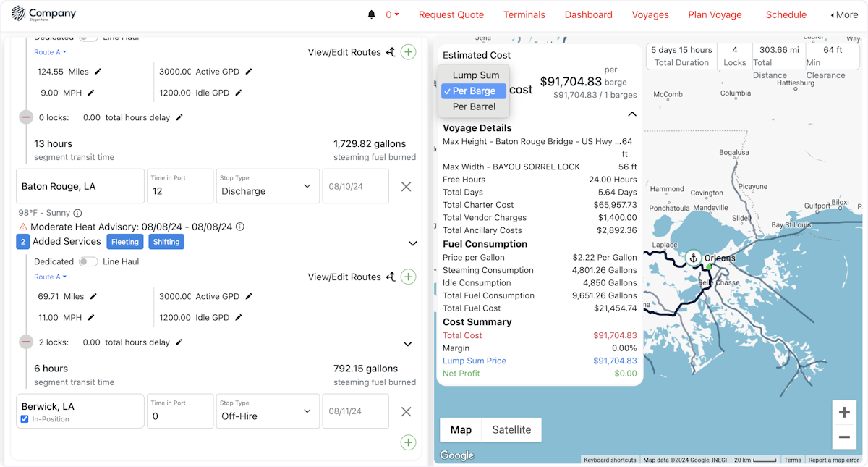Collapse the Voyage Details panel with its chevron
Screen dimensions: 868x467
631,114
